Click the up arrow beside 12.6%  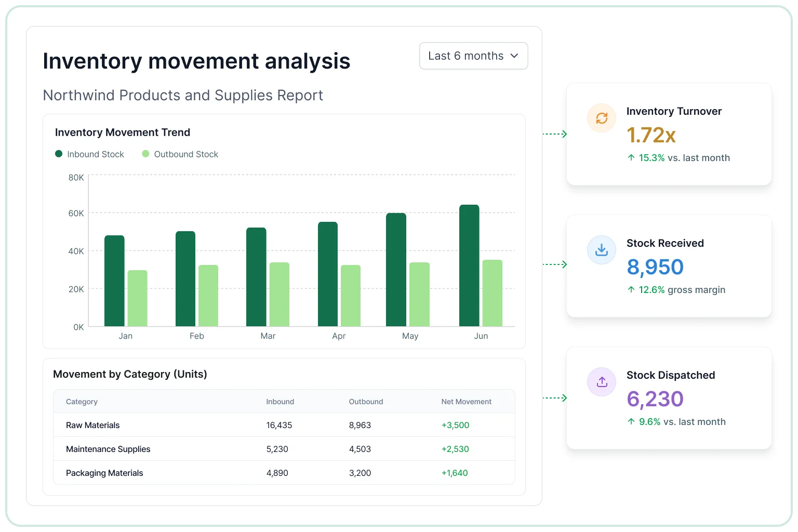[631, 289]
